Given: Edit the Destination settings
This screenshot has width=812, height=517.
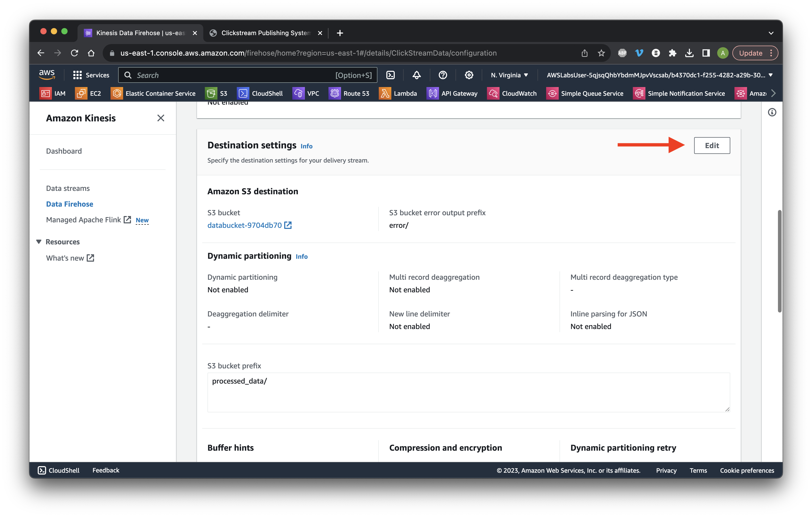Looking at the screenshot, I should point(712,146).
